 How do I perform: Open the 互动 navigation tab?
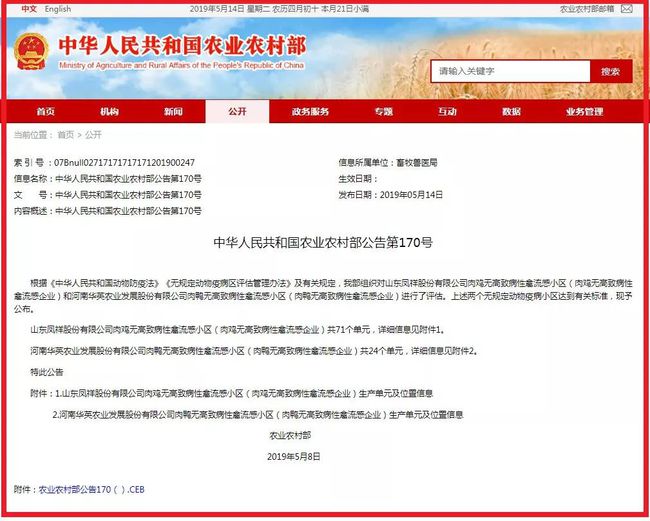point(447,112)
